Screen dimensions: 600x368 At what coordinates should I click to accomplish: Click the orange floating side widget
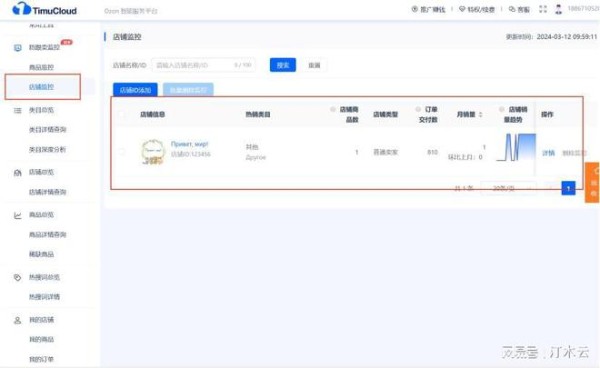[x=592, y=182]
